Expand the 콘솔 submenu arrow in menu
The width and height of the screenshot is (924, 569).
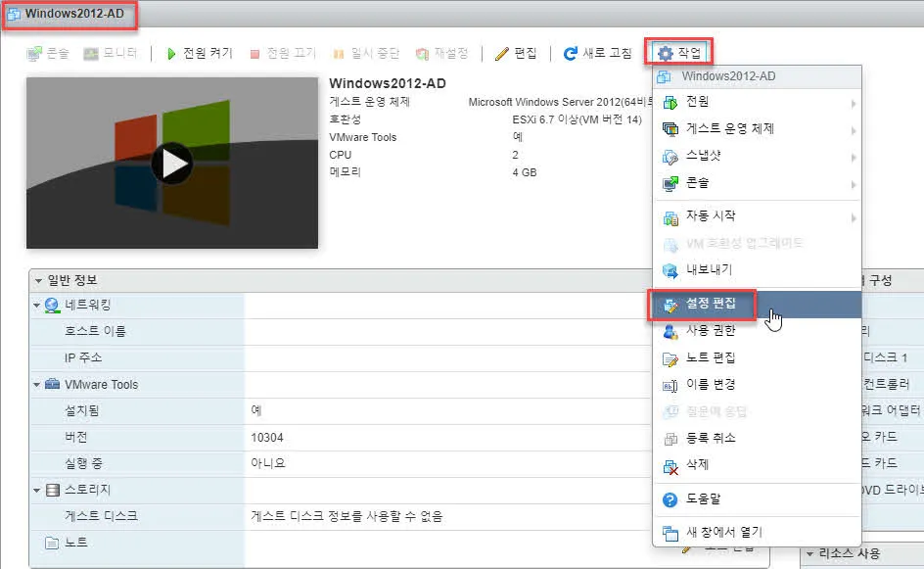pos(853,184)
